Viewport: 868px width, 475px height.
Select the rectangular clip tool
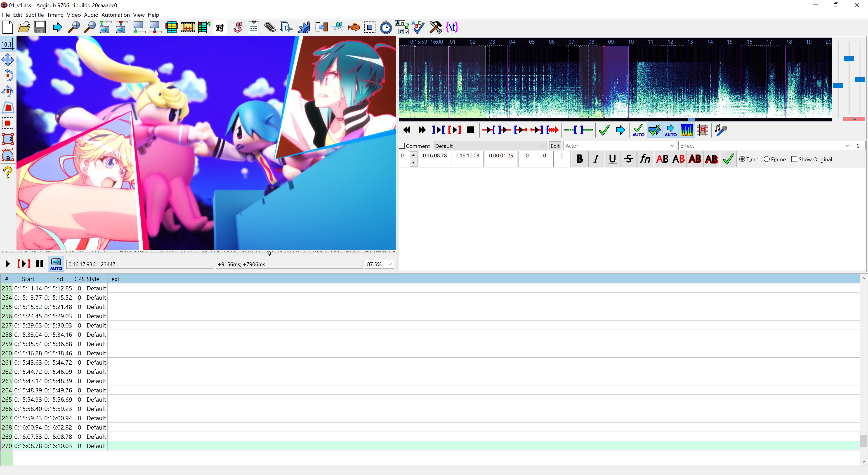point(7,123)
